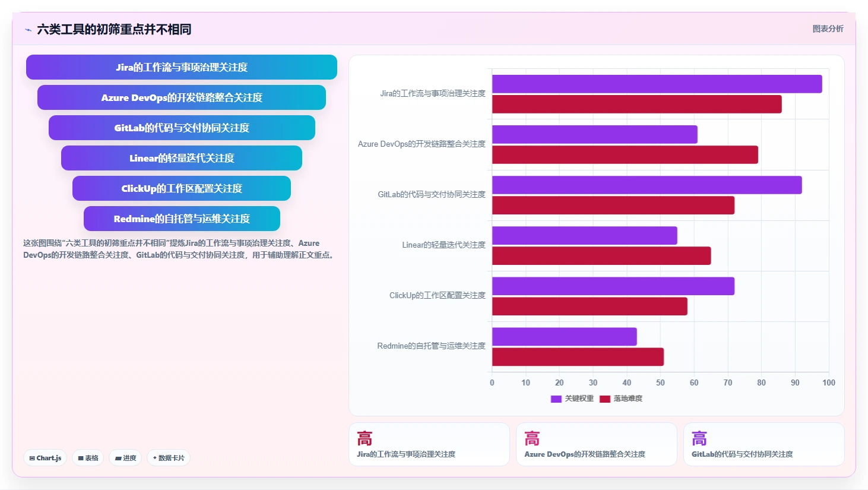
Task: Click the Redmine的自托管与运维关注度 axis label
Action: (431, 346)
